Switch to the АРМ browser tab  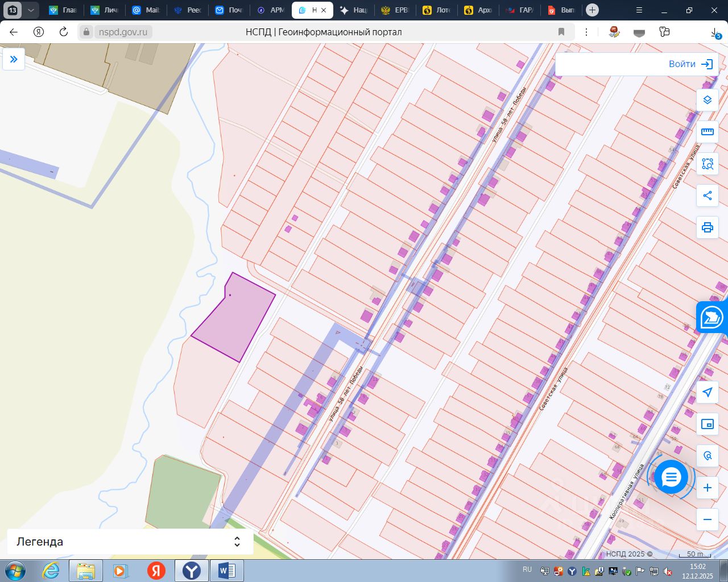pyautogui.click(x=270, y=10)
